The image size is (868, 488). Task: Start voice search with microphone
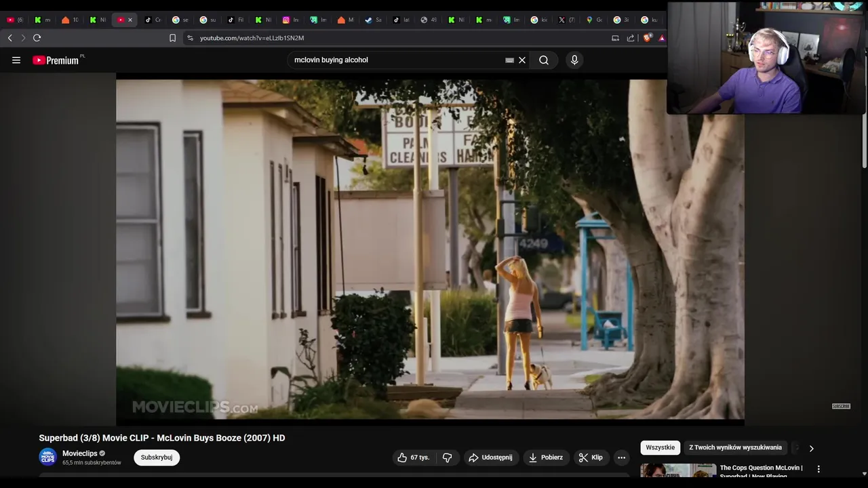574,60
